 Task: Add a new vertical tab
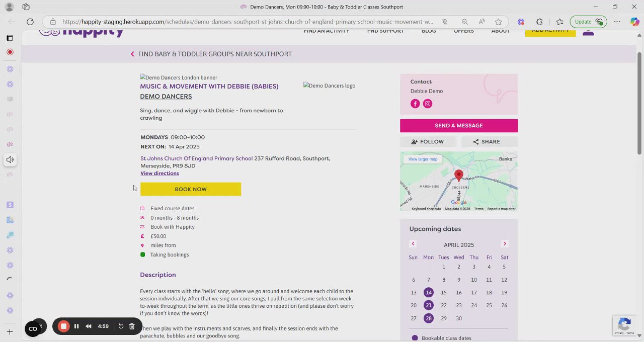tap(10, 332)
